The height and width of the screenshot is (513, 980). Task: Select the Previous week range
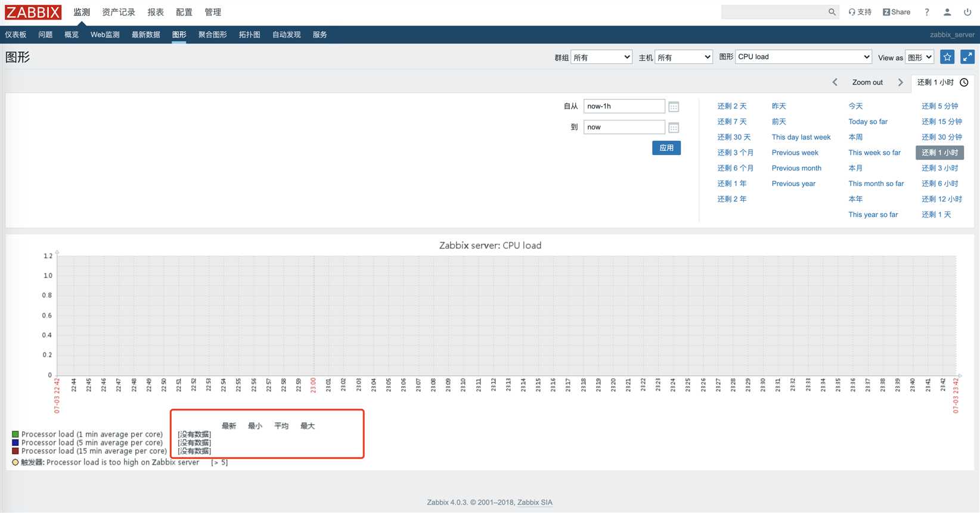tap(795, 153)
